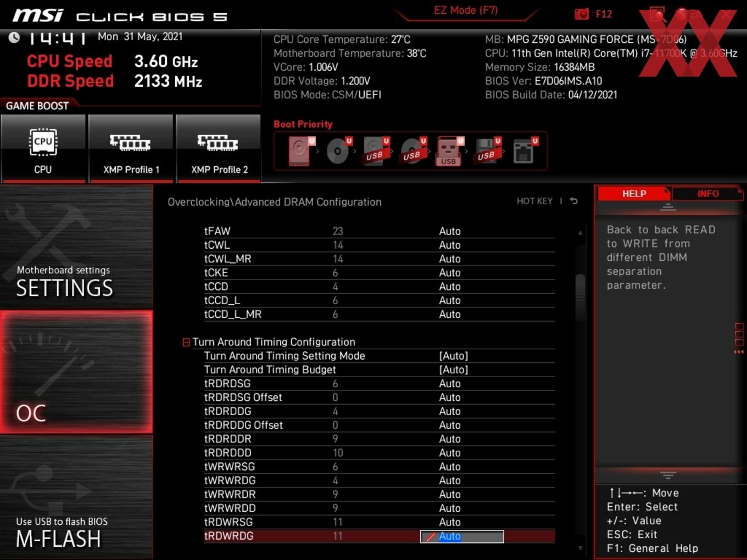
Task: Select the tRDWRDG row label
Action: coord(229,536)
